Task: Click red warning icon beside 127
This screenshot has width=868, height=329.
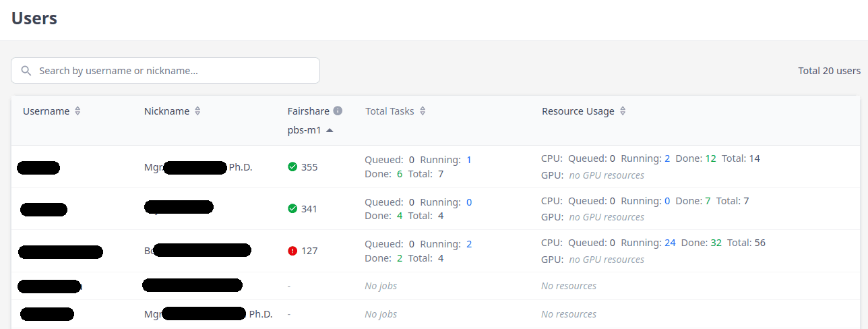Action: [x=292, y=251]
